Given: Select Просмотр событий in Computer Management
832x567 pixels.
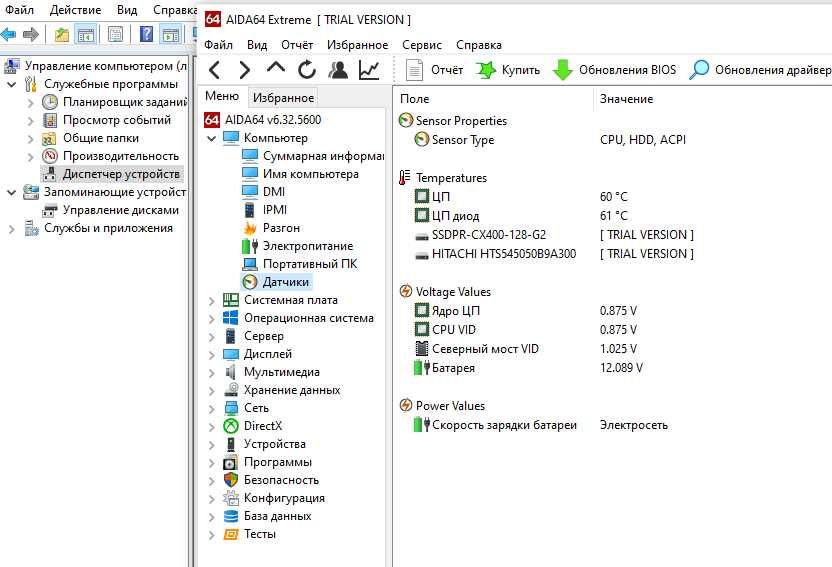Looking at the screenshot, I should pyautogui.click(x=117, y=120).
